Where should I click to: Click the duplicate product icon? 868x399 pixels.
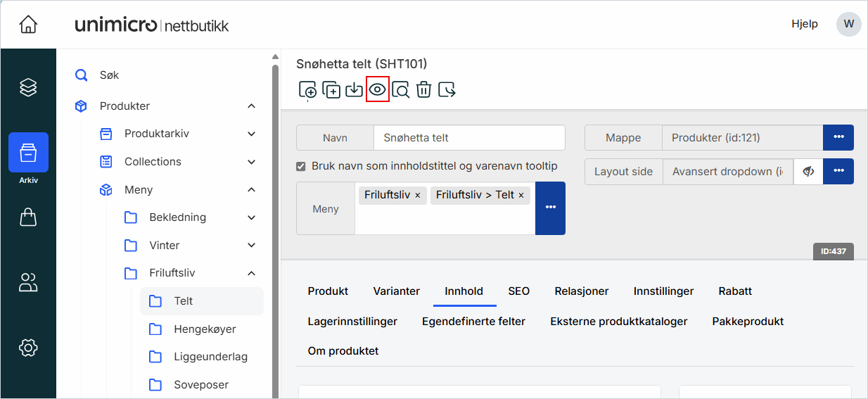(331, 90)
